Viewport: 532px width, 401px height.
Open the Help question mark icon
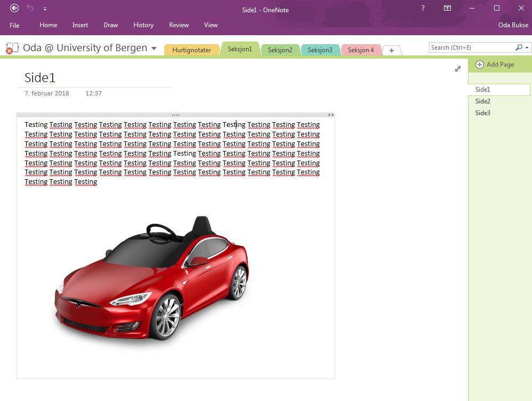click(x=423, y=8)
